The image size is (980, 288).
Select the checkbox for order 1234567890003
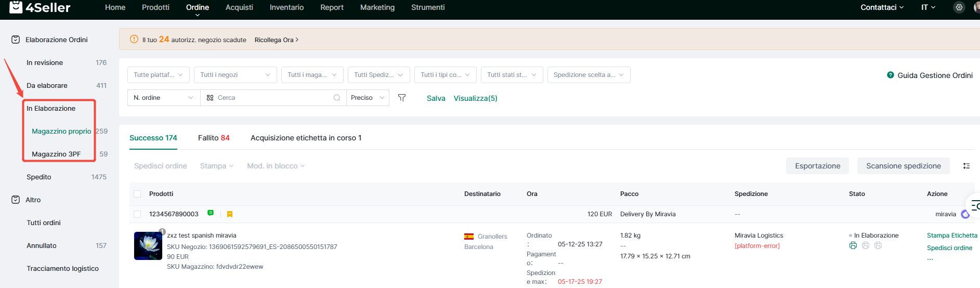tap(137, 214)
